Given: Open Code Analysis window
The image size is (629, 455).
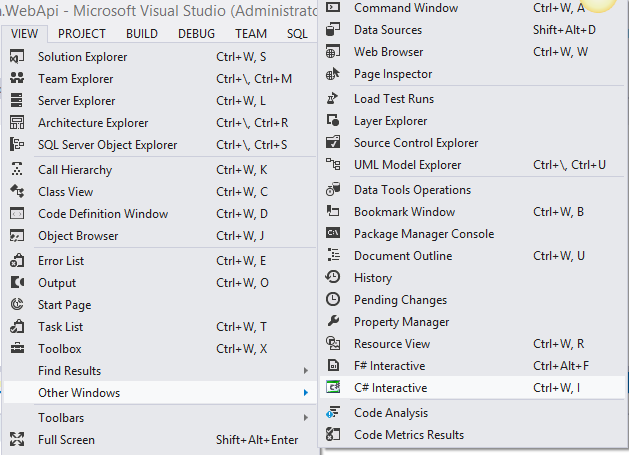Looking at the screenshot, I should pos(473,413).
